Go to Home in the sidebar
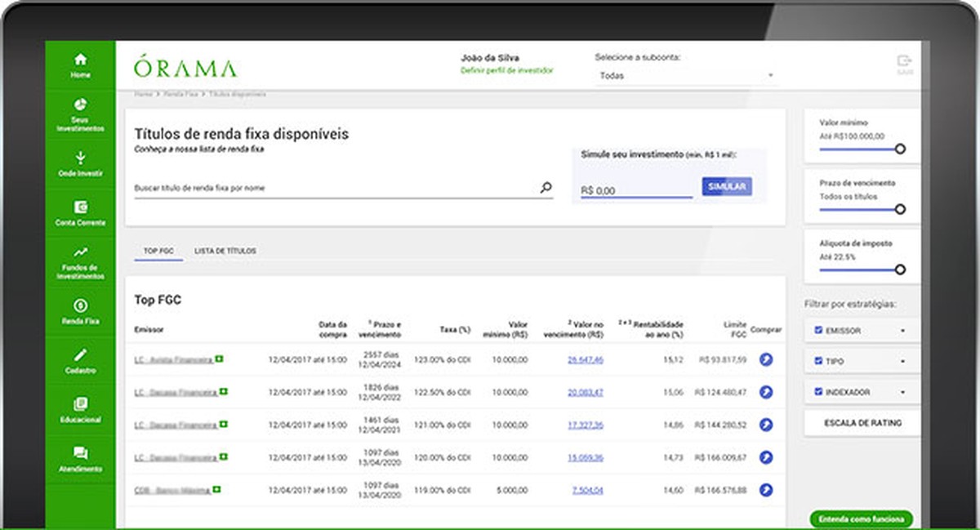This screenshot has width=980, height=530. coord(80,60)
